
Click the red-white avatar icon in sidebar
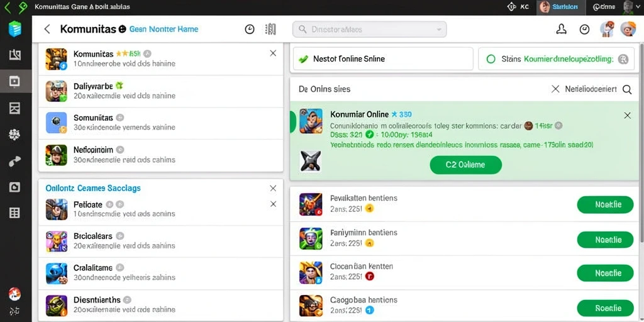click(x=15, y=293)
